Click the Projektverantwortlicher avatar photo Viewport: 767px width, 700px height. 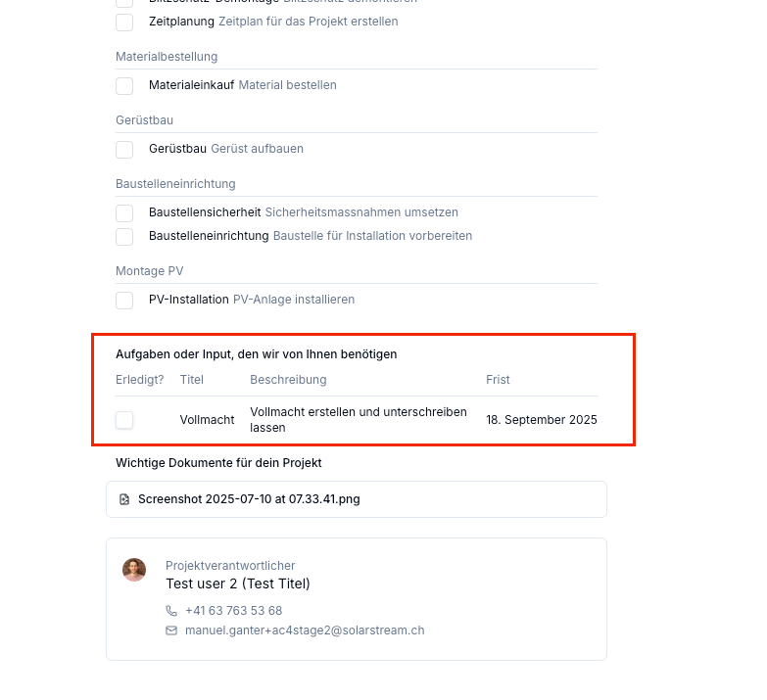(x=134, y=570)
